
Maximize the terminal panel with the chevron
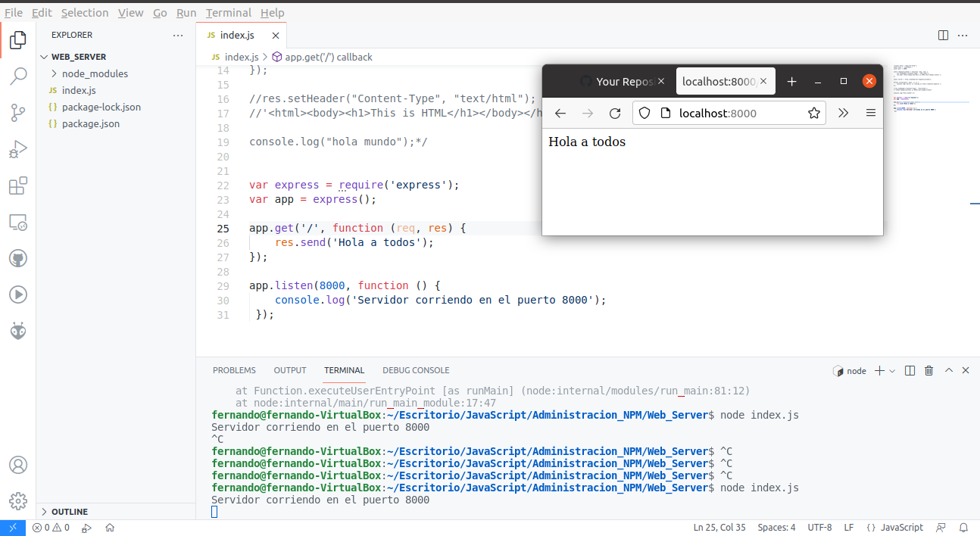pos(948,370)
